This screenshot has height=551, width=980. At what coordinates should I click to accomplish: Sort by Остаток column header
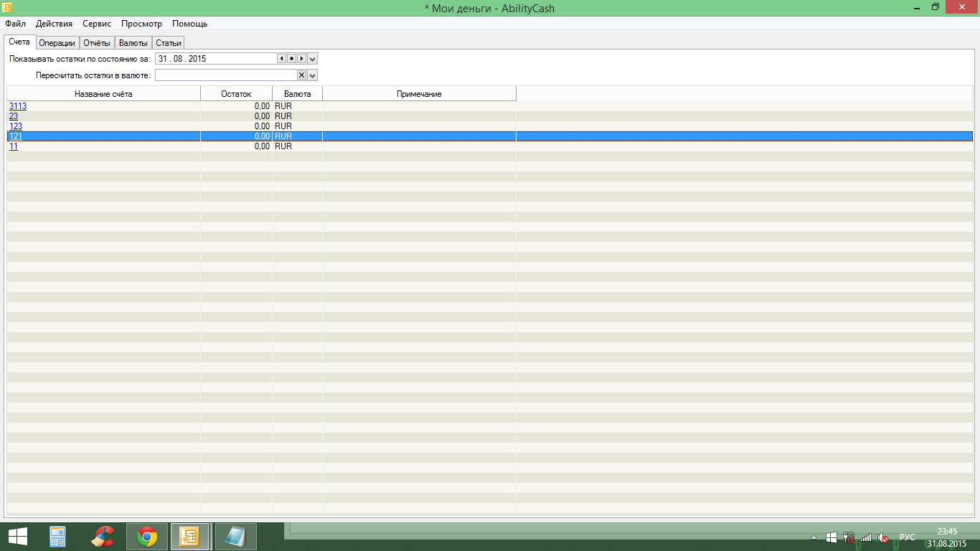236,94
